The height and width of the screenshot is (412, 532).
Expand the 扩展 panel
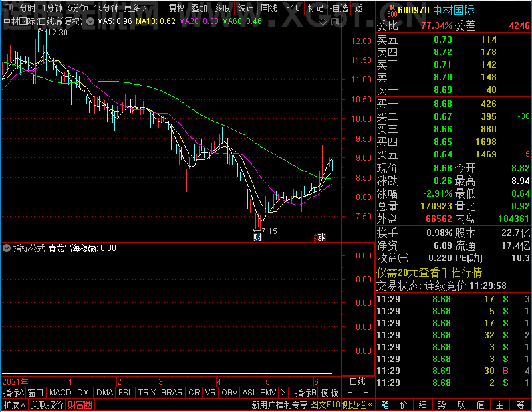[x=14, y=405]
